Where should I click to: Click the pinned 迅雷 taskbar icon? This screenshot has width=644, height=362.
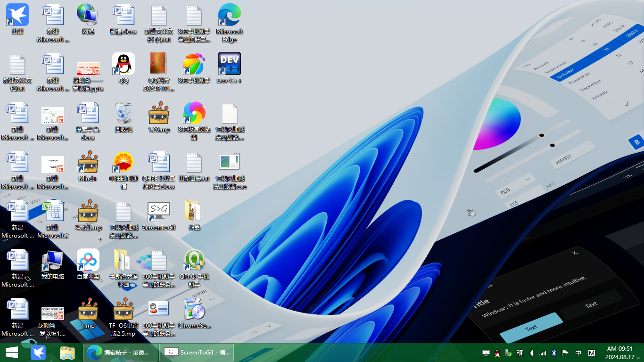38,352
